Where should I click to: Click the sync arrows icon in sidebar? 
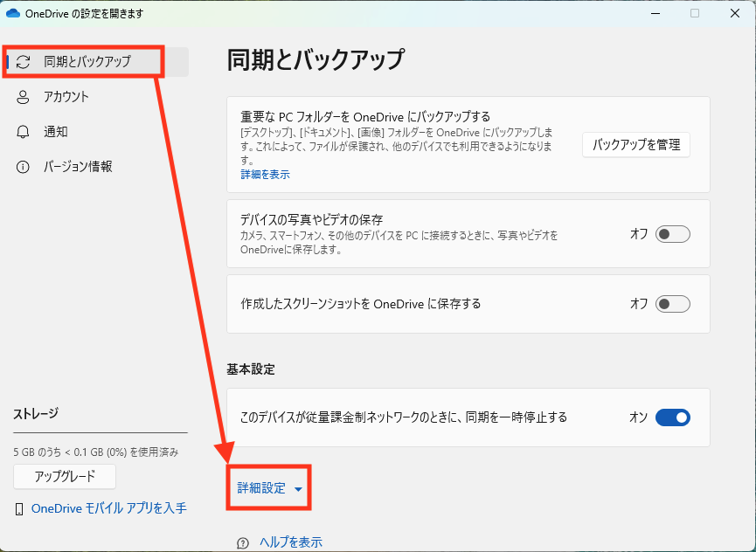pyautogui.click(x=23, y=62)
